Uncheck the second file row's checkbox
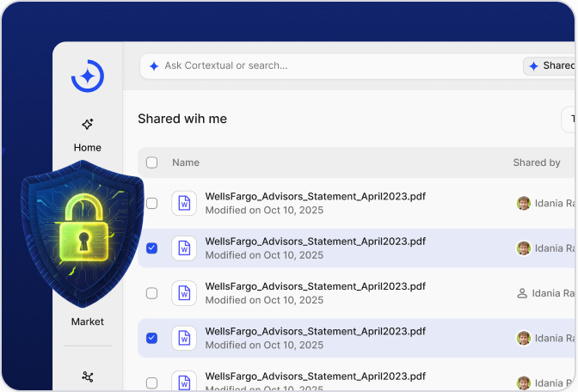This screenshot has width=578, height=392. (152, 248)
